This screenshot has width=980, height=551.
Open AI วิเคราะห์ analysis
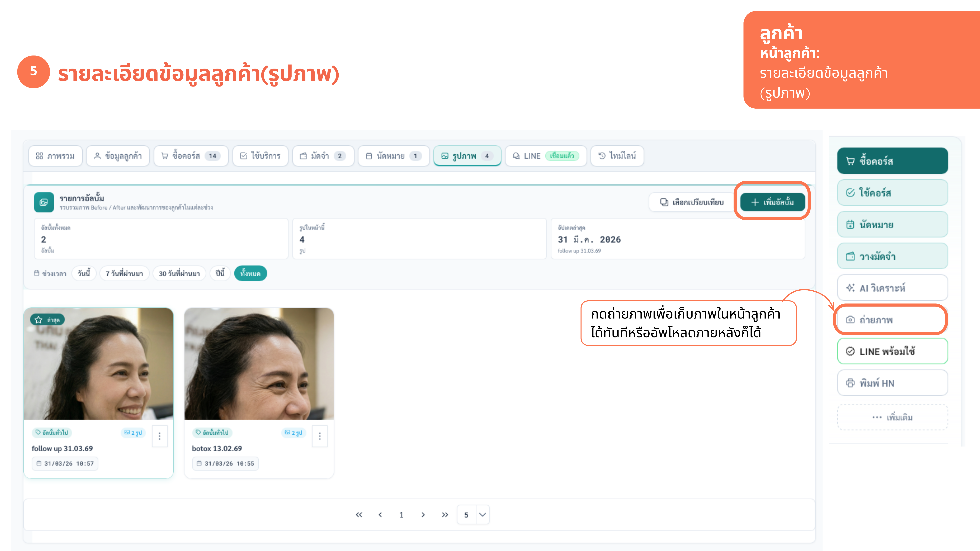(x=892, y=288)
